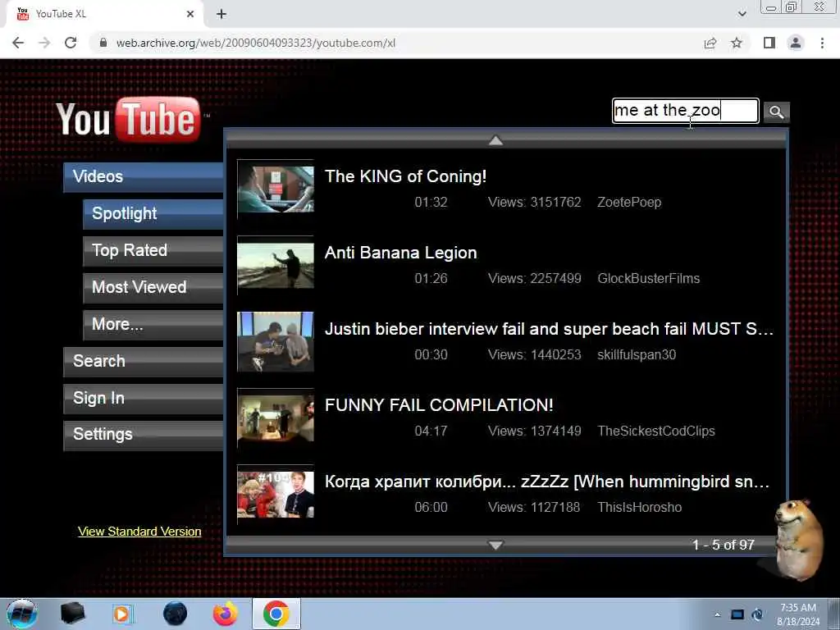Click the dark globe taskbar icon
The width and height of the screenshot is (840, 630).
click(175, 614)
